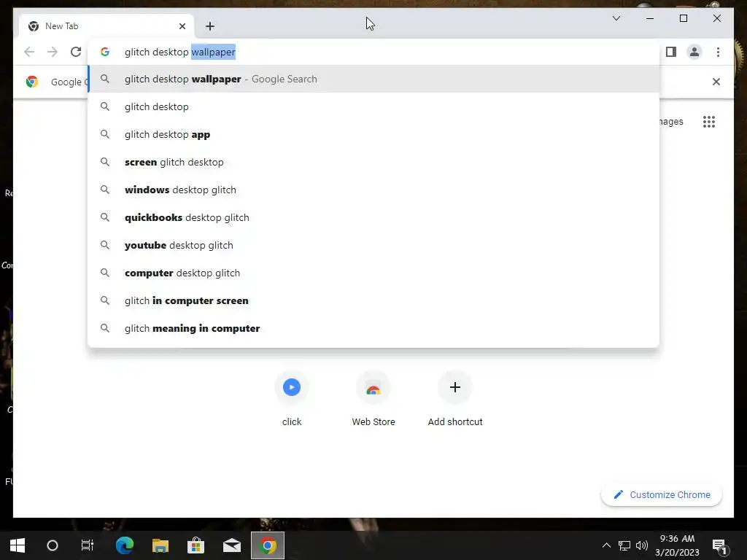Go back with the back arrow

(29, 52)
